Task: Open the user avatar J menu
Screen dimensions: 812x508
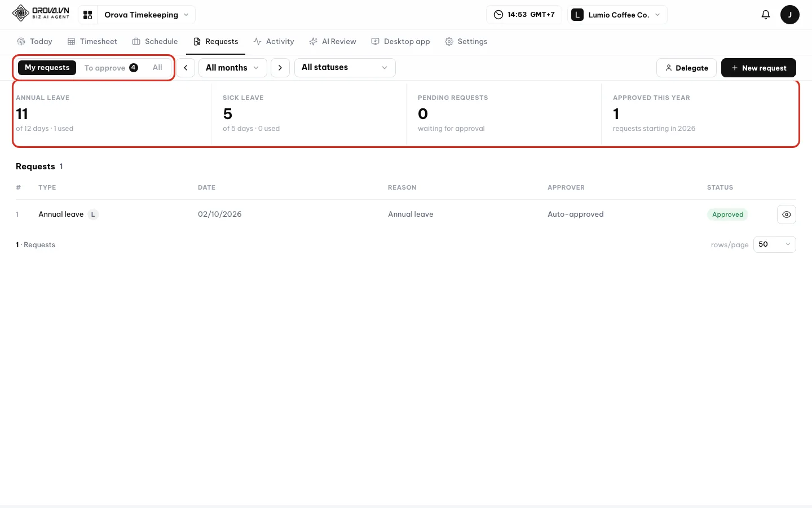Action: pyautogui.click(x=790, y=15)
